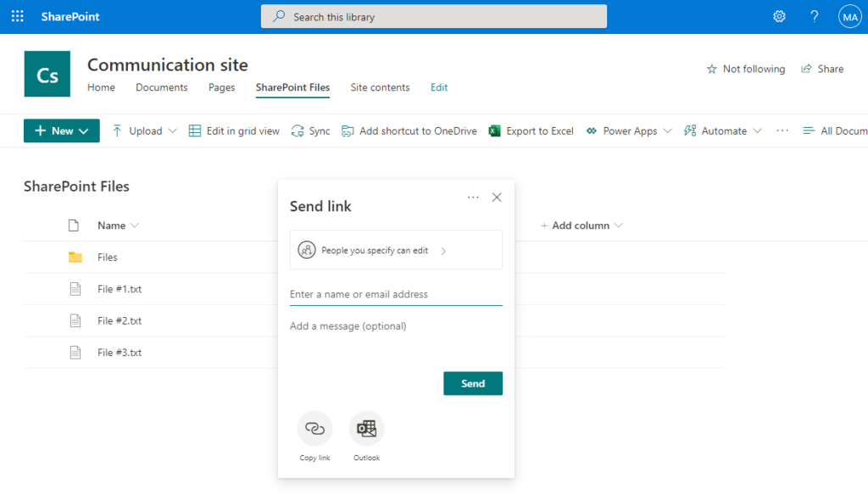This screenshot has width=868, height=495.
Task: Open File #3.txt name
Action: (x=120, y=353)
